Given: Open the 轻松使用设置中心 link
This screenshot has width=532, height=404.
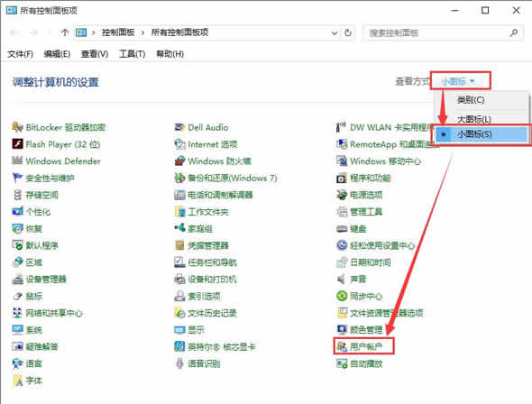Looking at the screenshot, I should pos(382,245).
